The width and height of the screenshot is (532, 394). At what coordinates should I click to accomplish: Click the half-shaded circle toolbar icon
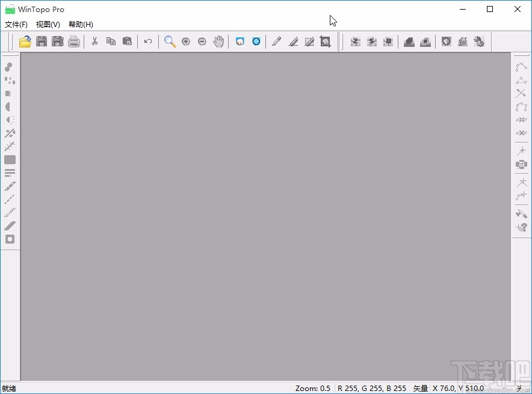[446, 42]
